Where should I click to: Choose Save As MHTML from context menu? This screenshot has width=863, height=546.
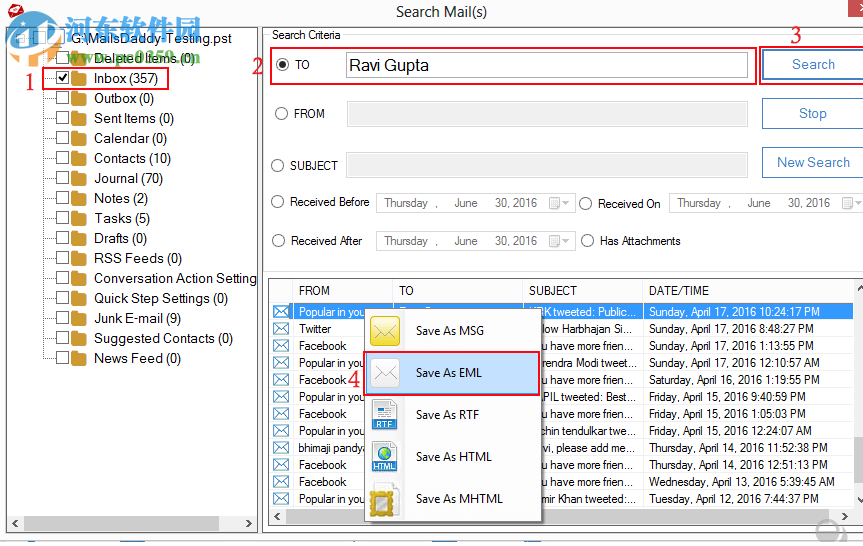pyautogui.click(x=452, y=499)
